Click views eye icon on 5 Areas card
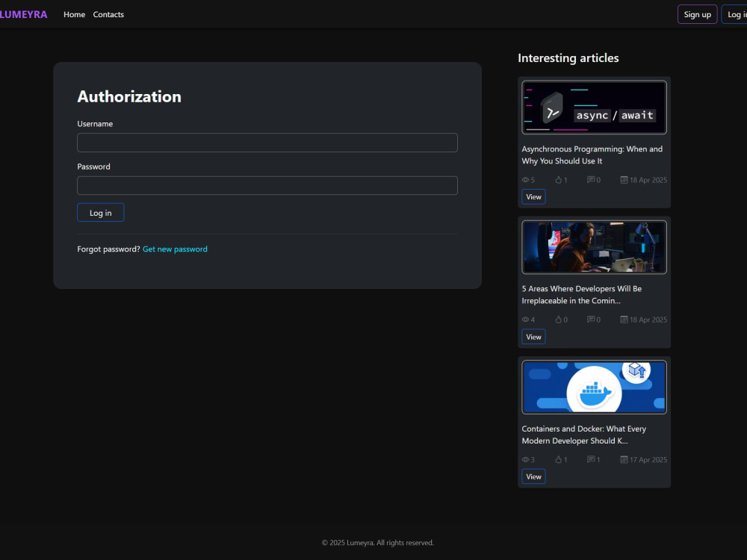Viewport: 747px width, 560px height. [525, 320]
